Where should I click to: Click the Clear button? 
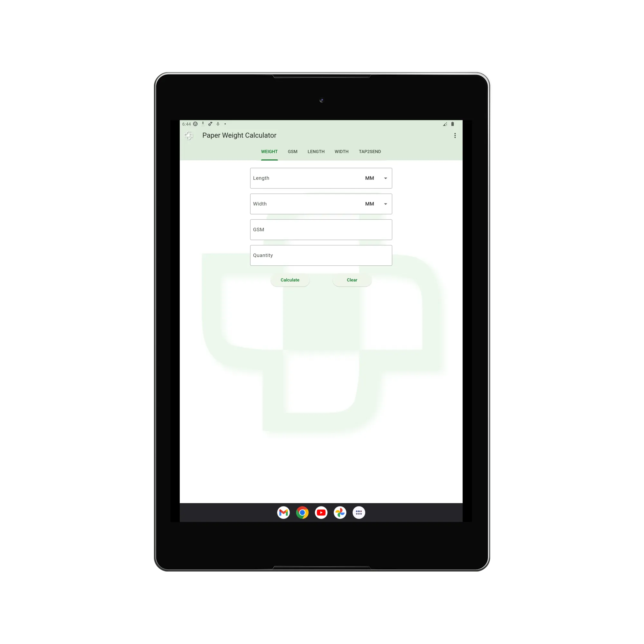coord(352,279)
